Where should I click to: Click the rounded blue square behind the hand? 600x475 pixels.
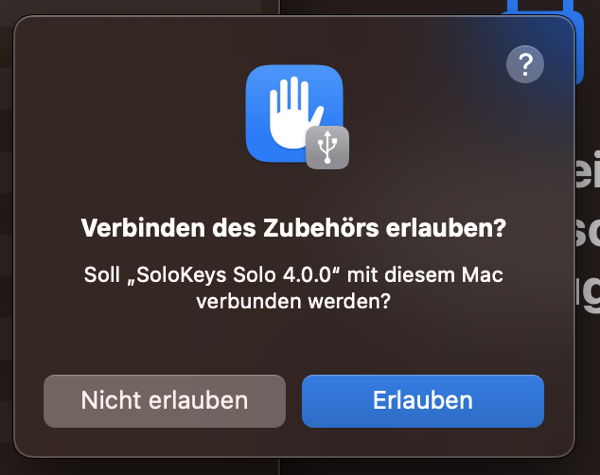click(x=294, y=113)
